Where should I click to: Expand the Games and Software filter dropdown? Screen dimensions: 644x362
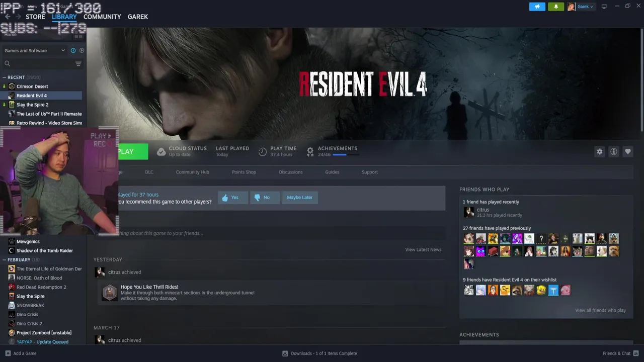(x=34, y=50)
